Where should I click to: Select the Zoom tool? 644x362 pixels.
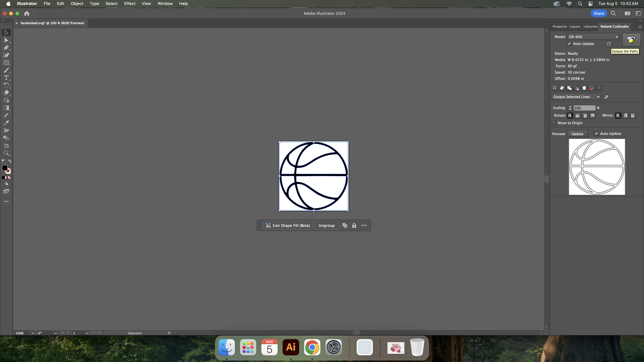tap(6, 153)
